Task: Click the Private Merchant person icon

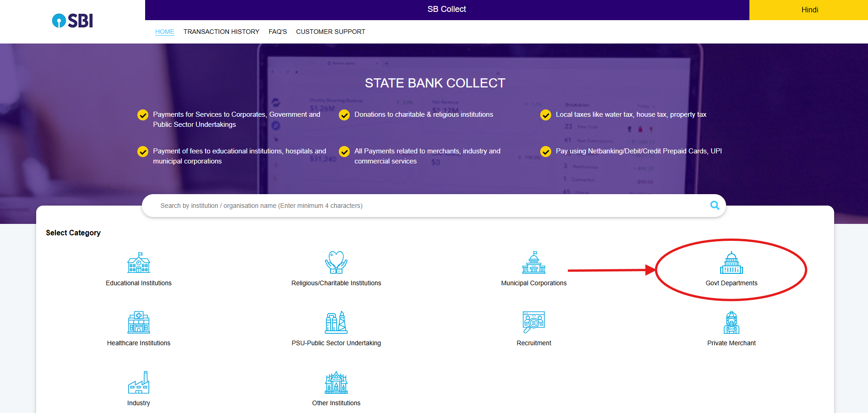Action: pos(732,322)
